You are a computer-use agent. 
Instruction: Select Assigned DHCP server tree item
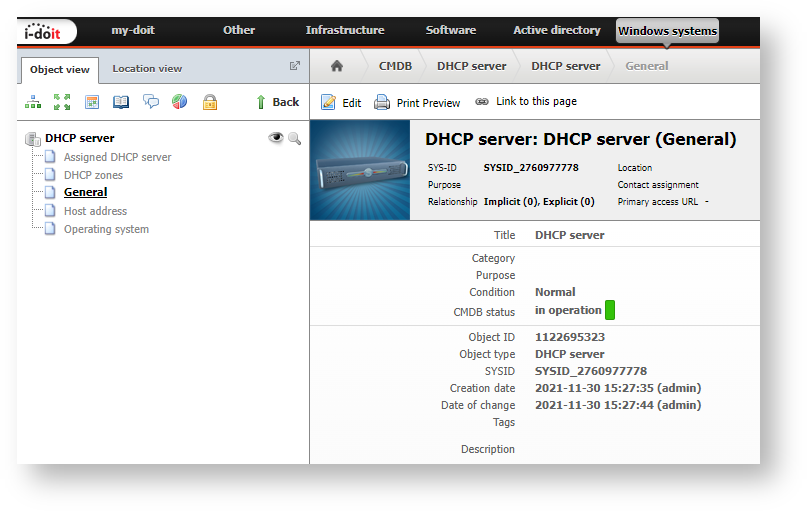117,157
